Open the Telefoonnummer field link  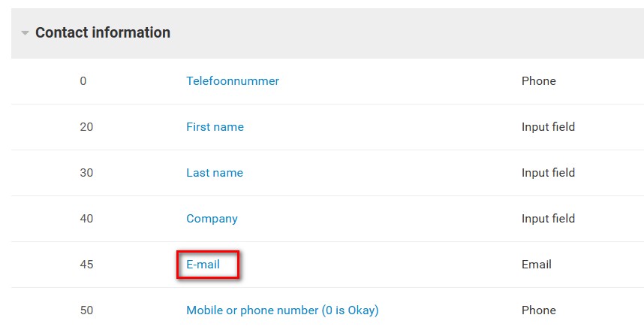(233, 81)
